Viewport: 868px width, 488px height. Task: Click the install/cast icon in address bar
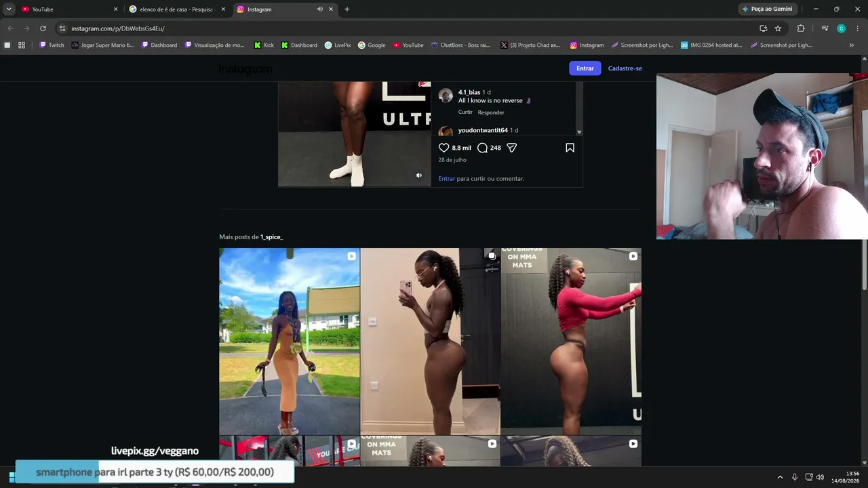pos(763,28)
